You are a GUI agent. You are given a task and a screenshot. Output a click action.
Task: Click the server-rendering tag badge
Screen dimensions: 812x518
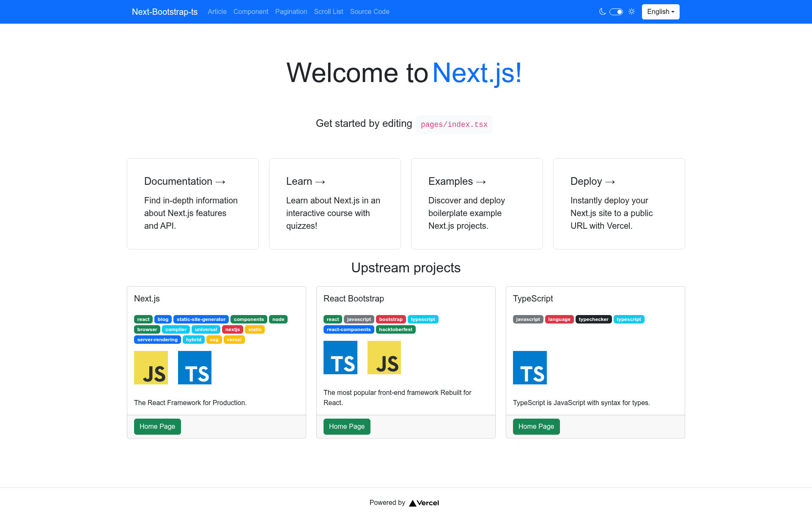pyautogui.click(x=157, y=340)
